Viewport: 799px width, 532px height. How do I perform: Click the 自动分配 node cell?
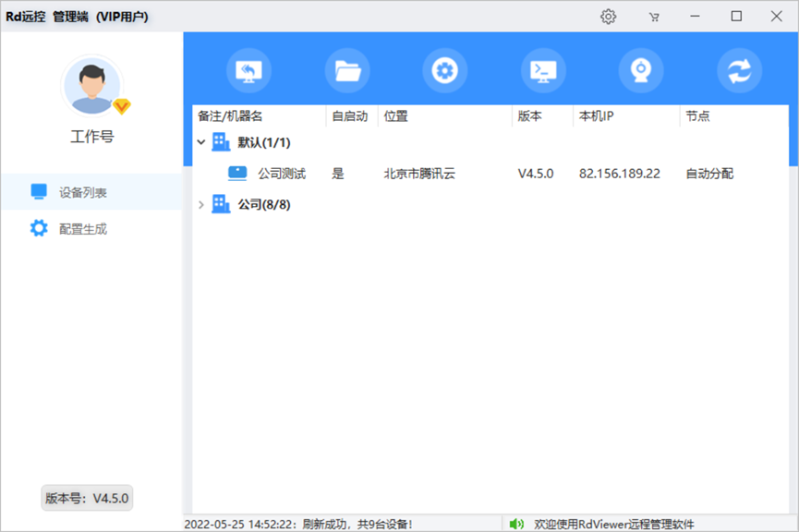click(x=709, y=174)
